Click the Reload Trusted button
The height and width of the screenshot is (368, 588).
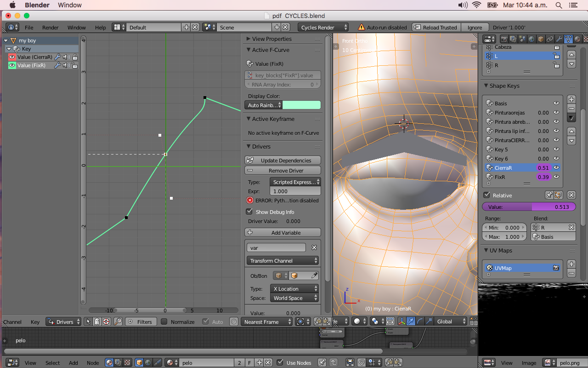[435, 28]
